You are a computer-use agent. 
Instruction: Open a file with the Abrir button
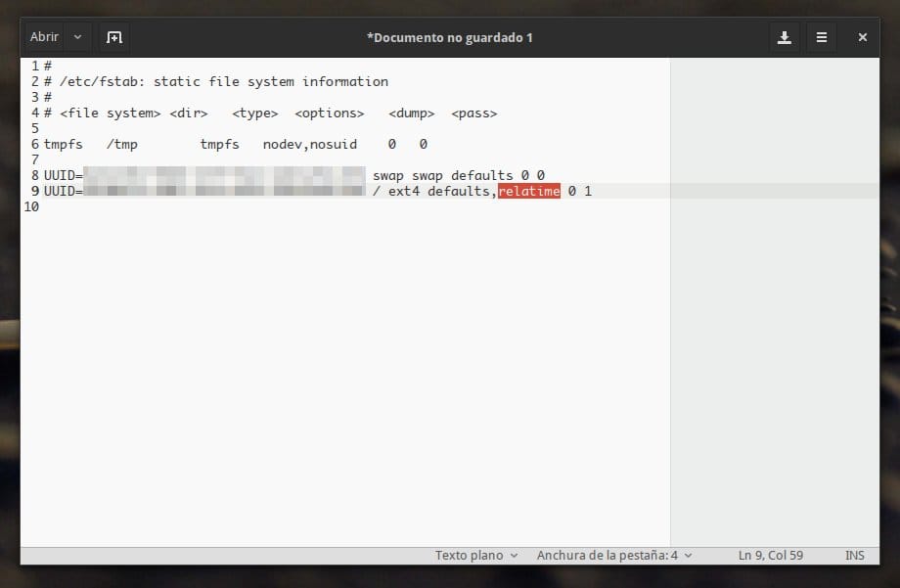pyautogui.click(x=44, y=37)
